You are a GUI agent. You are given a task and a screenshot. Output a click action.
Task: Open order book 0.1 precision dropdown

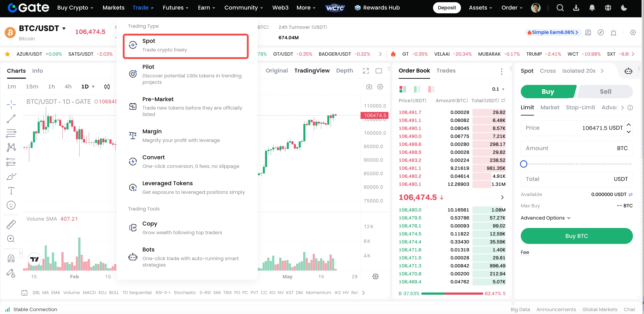point(498,89)
